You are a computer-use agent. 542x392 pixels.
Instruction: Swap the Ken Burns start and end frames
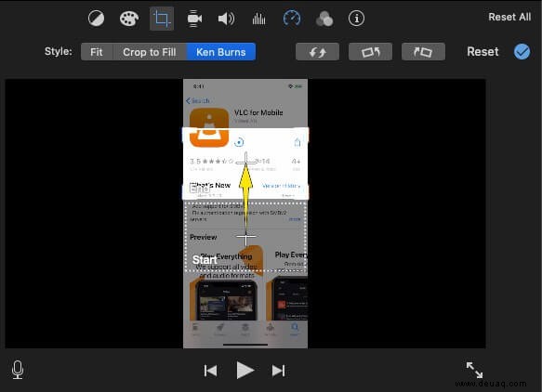pyautogui.click(x=317, y=52)
